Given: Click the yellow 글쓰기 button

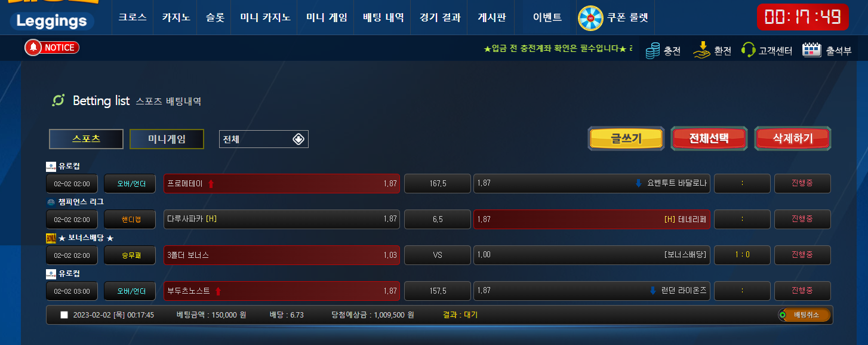Looking at the screenshot, I should (x=626, y=138).
